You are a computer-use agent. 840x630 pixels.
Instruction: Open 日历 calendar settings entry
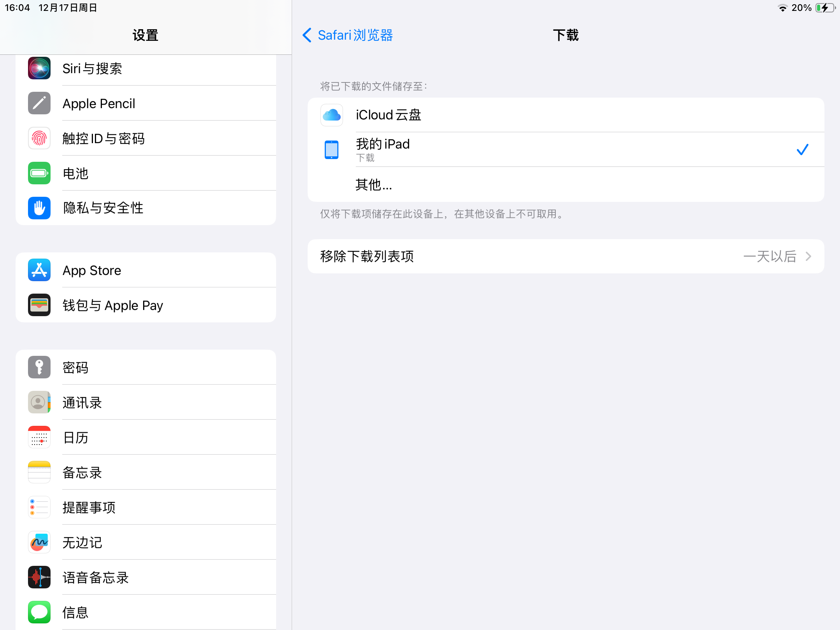pos(76,437)
